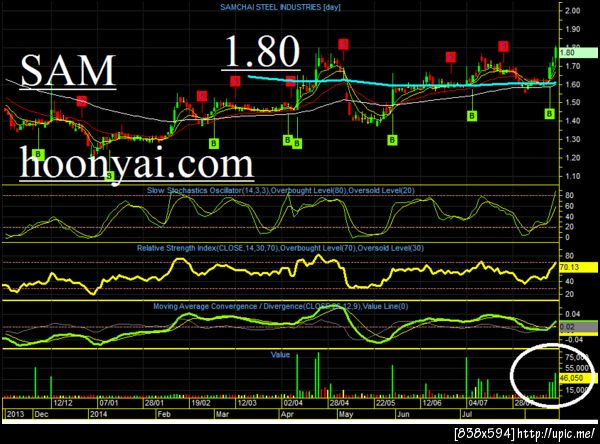Click the 75,000 volume axis label
The width and height of the screenshot is (600, 444).
[x=577, y=357]
